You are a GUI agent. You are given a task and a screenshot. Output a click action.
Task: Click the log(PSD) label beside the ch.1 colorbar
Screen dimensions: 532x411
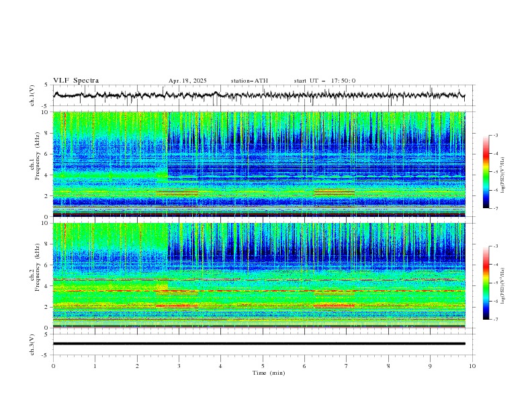pyautogui.click(x=503, y=175)
